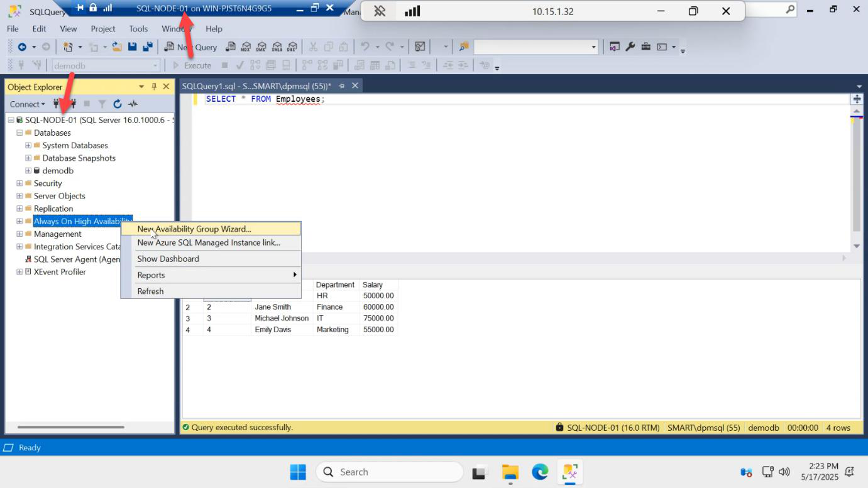Close the SQLQuery1.sql tab
The image size is (868, 488).
pos(355,86)
